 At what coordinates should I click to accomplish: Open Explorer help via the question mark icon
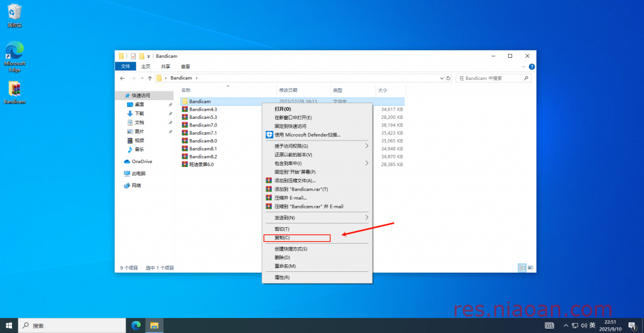pos(531,67)
